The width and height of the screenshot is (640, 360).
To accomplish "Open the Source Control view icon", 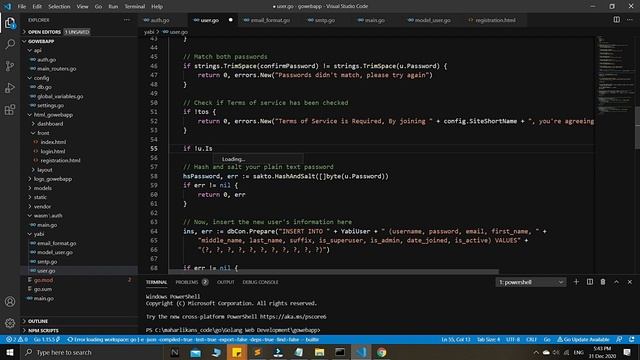I will click(x=10, y=66).
